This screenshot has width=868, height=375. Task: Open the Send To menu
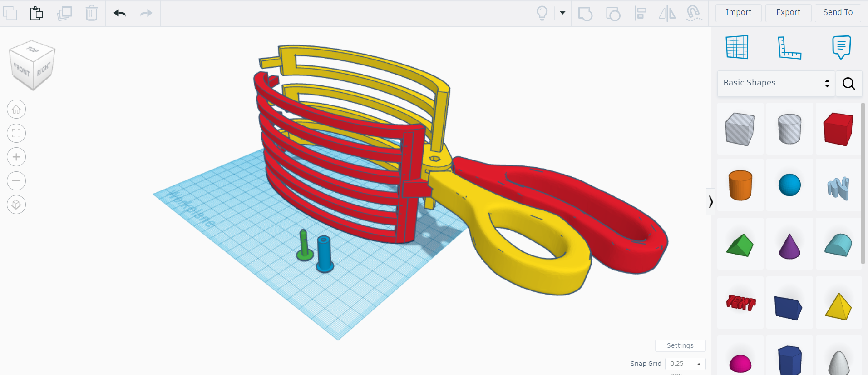coord(838,13)
